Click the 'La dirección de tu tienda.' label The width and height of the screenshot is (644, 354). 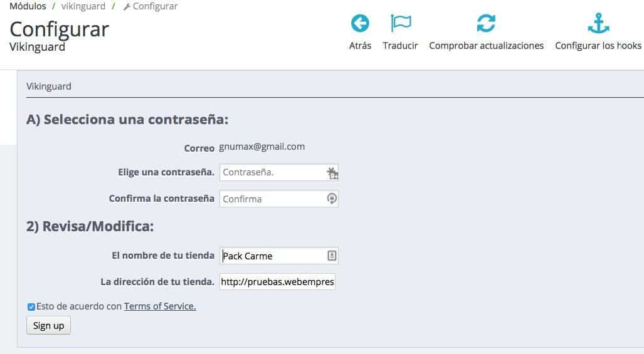157,282
